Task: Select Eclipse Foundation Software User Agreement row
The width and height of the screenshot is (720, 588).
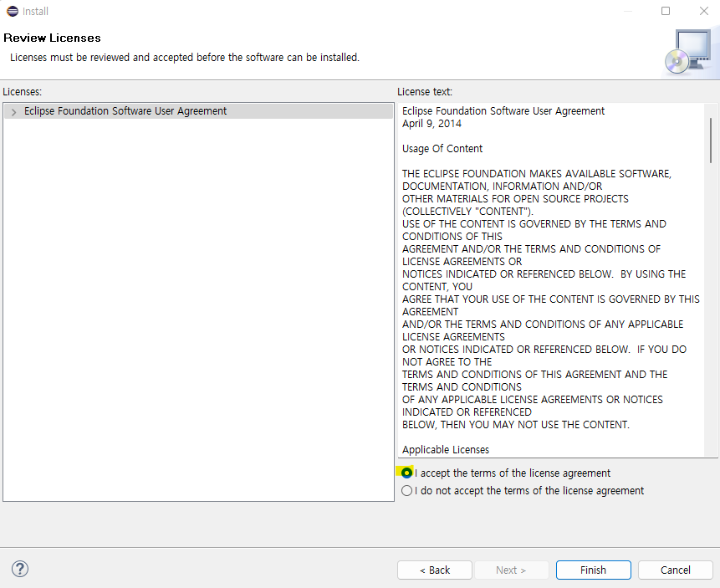Action: pyautogui.click(x=198, y=111)
